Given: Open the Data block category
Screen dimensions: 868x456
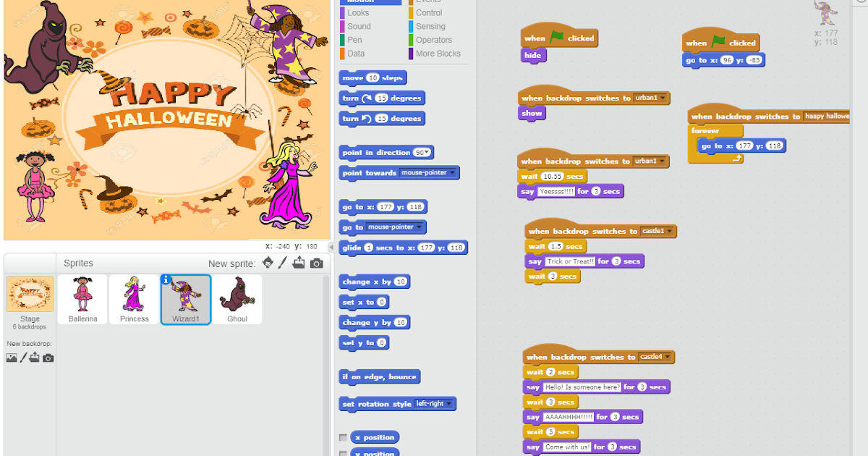Looking at the screenshot, I should tap(356, 54).
